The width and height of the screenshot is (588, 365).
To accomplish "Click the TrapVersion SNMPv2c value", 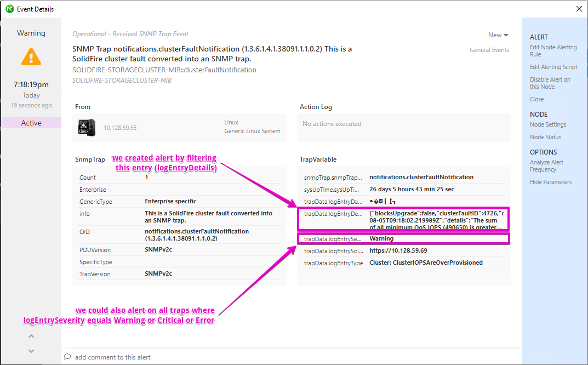I will pos(158,273).
